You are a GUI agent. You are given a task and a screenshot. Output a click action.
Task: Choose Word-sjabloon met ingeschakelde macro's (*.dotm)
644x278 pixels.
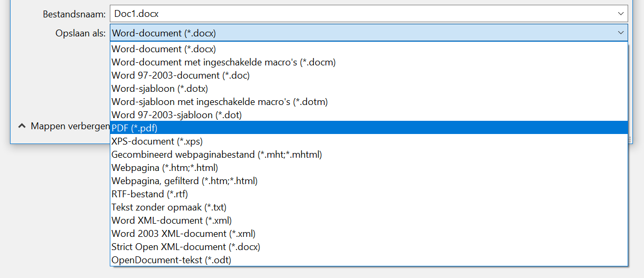click(x=369, y=101)
